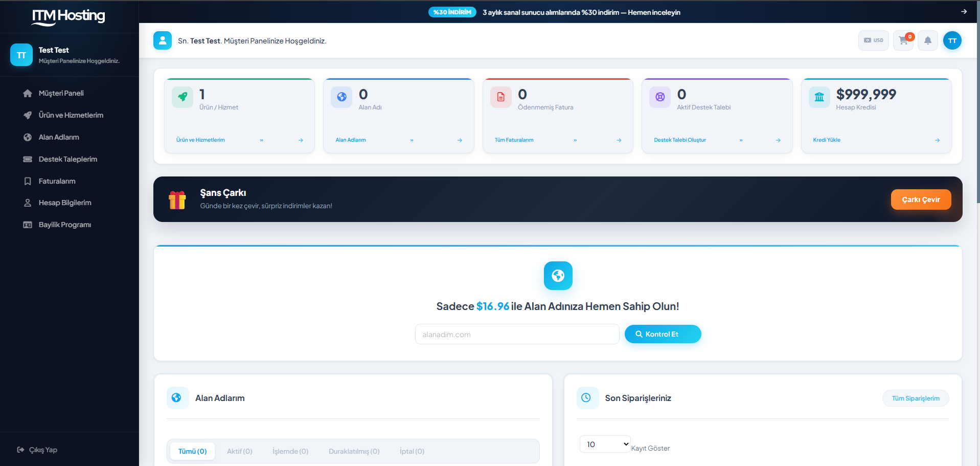Open the USD currency selector
The image size is (980, 466).
874,40
